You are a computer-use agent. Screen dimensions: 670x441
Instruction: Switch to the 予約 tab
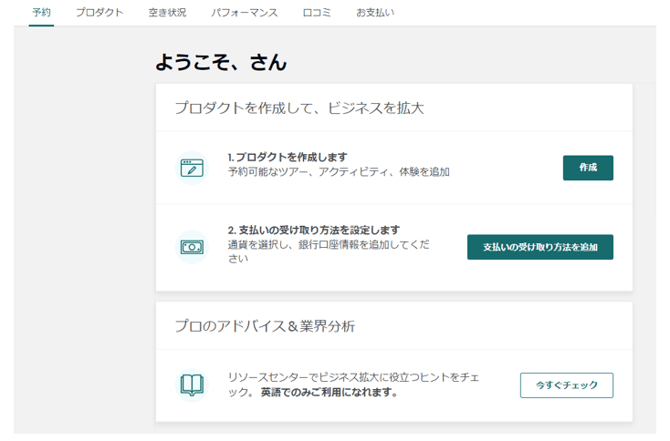pos(41,13)
